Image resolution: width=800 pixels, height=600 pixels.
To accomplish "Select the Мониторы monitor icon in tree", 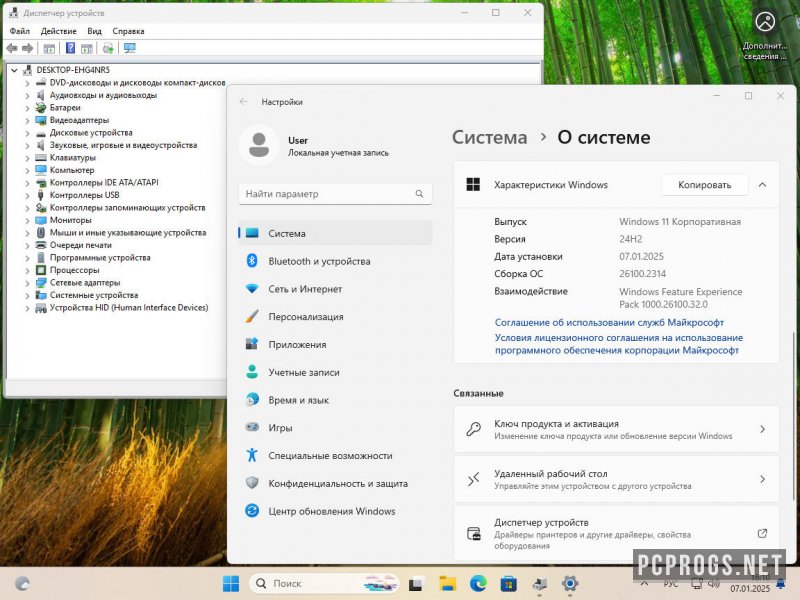I will [x=41, y=220].
